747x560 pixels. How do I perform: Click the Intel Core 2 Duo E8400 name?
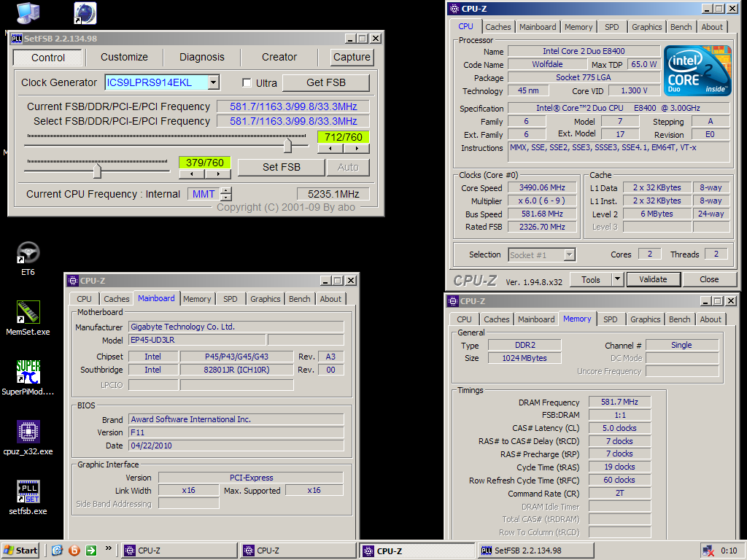584,51
